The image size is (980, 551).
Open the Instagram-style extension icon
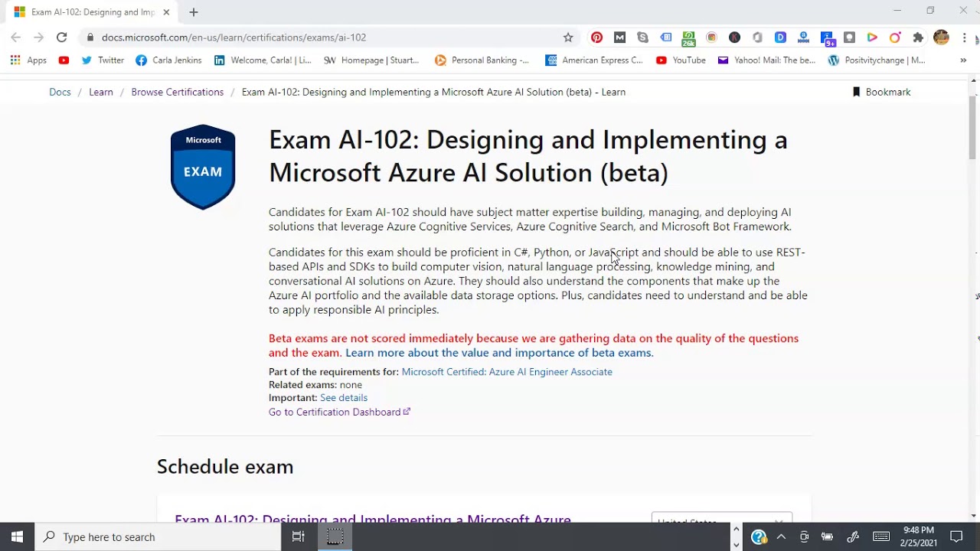pyautogui.click(x=712, y=37)
